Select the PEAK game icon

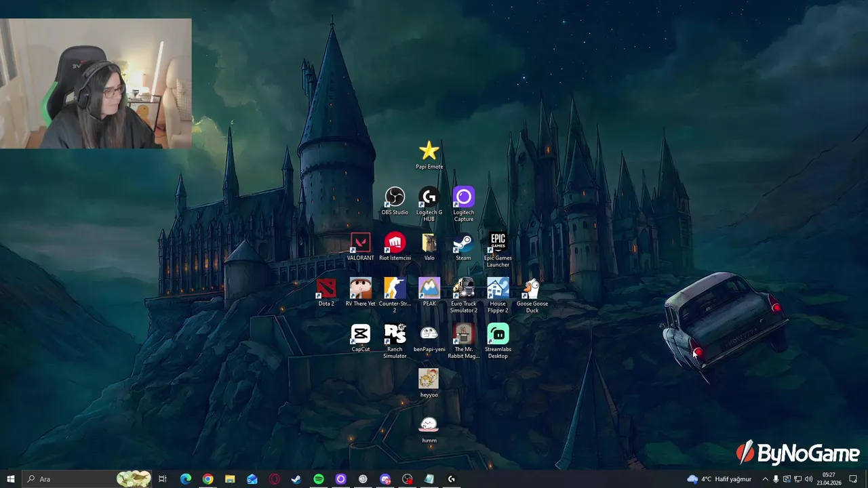click(x=429, y=292)
